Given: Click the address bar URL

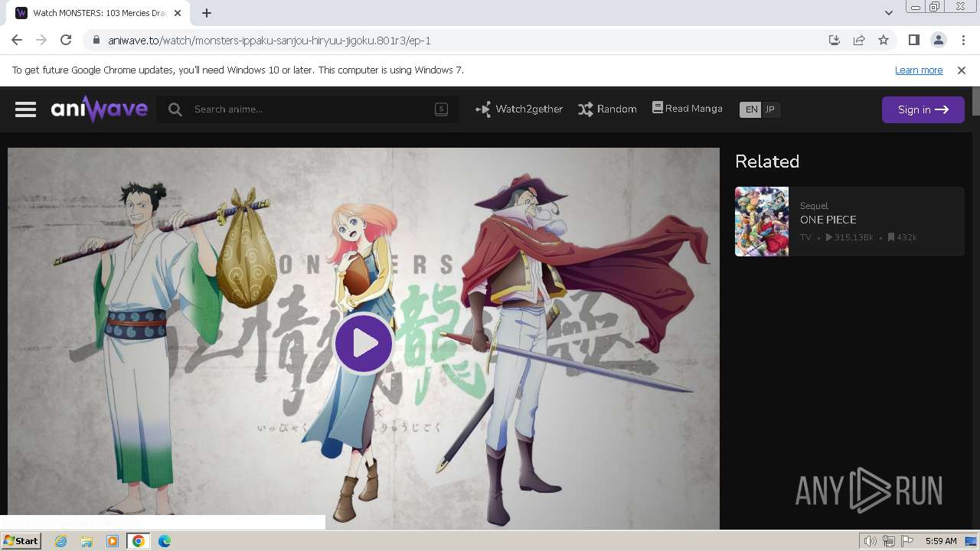Looking at the screenshot, I should 269,41.
